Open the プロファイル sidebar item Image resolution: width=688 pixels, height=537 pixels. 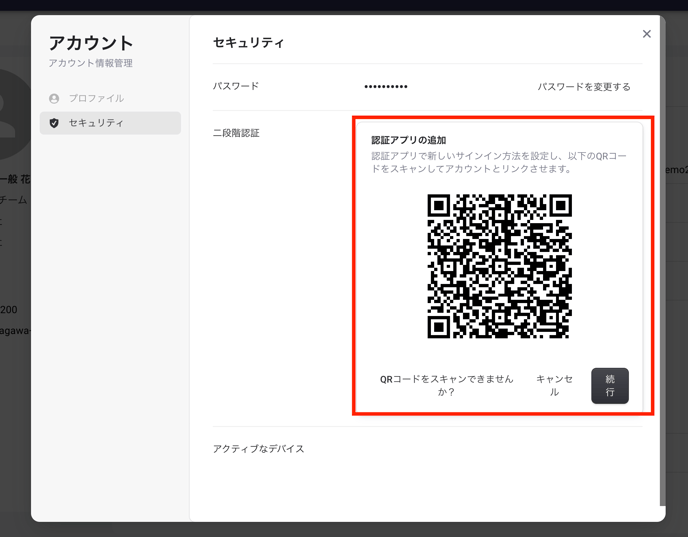coord(110,99)
